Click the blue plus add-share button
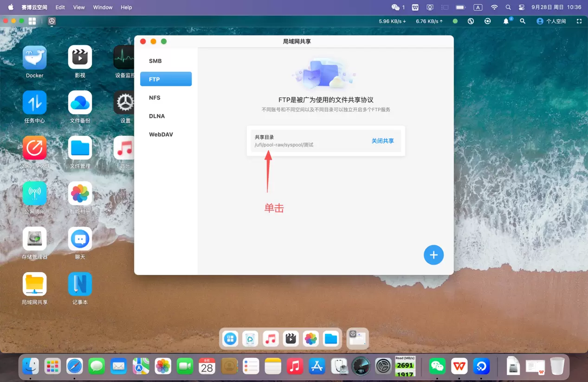Screen dimensions: 588x382 click(433, 255)
